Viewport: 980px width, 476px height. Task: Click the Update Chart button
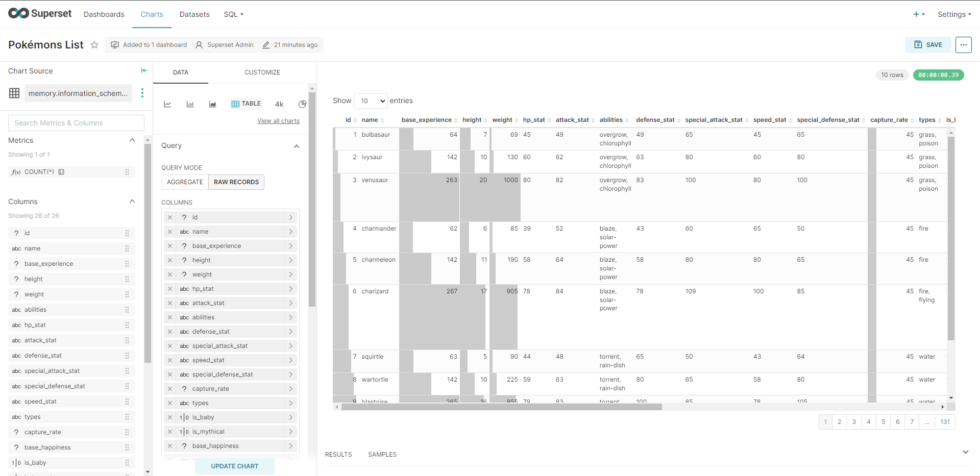[235, 466]
